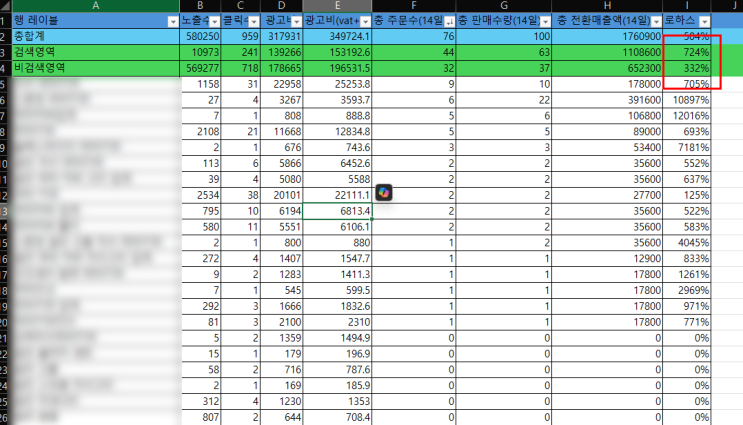Click the cell showing 391600
The width and height of the screenshot is (743, 425).
click(607, 100)
